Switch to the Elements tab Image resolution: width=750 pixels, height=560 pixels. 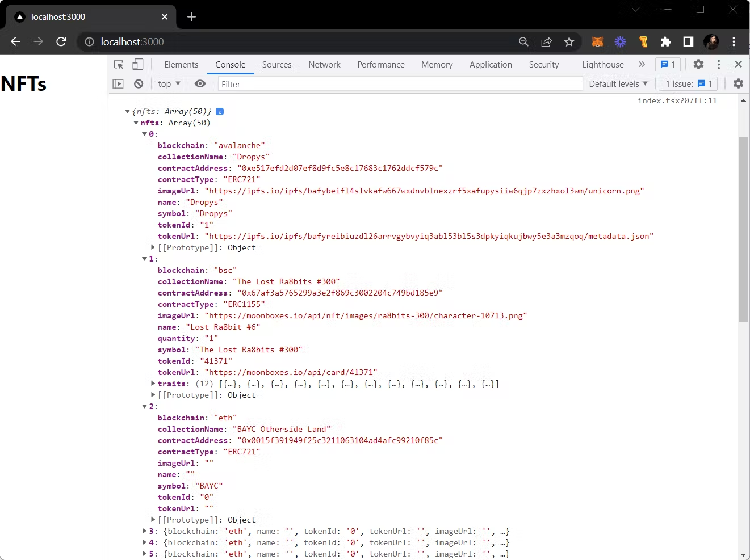tap(181, 65)
